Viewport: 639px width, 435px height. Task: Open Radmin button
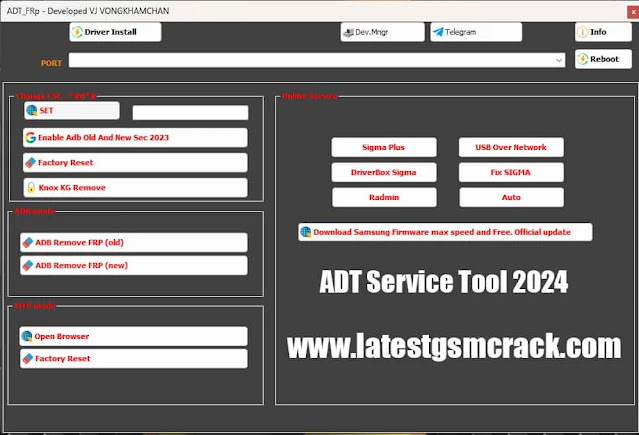pyautogui.click(x=384, y=197)
